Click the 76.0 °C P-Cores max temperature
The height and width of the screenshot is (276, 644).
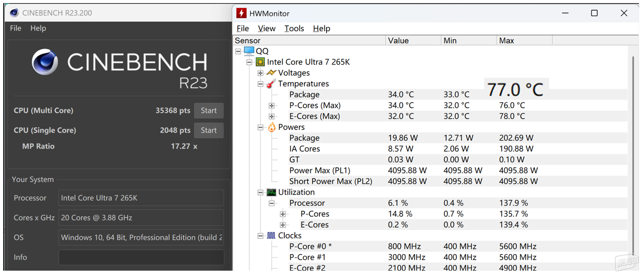512,106
